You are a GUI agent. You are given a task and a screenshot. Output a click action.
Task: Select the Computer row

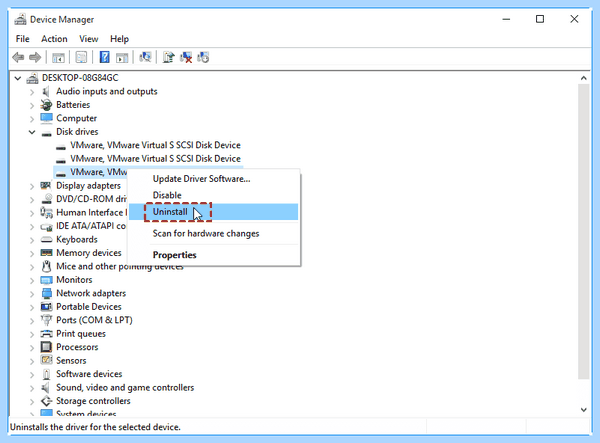(x=77, y=118)
